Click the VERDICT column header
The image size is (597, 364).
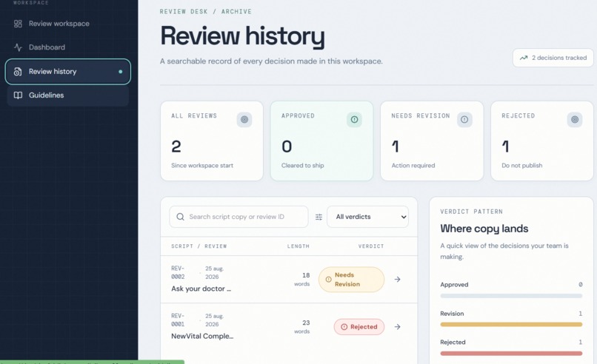point(371,246)
